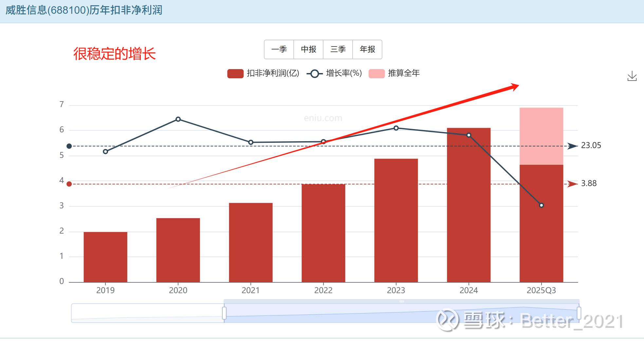Click the pink 2025Q3 projected full-year bar
The width and height of the screenshot is (644, 341).
pos(542,136)
